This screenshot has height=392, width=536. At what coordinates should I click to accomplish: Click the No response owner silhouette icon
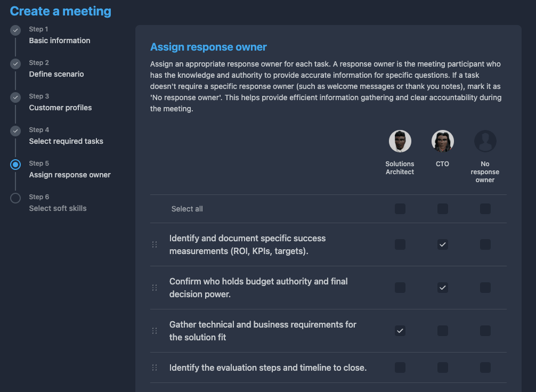coord(485,141)
